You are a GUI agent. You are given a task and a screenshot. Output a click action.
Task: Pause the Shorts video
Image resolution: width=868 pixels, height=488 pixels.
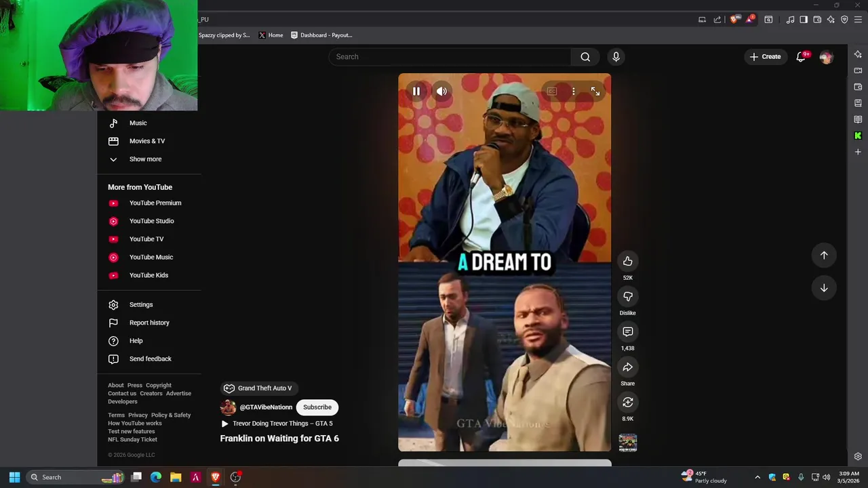[416, 91]
